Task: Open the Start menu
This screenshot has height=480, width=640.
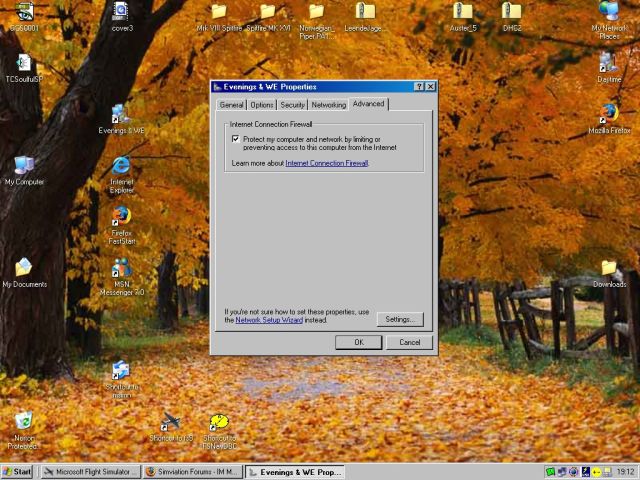Action: 17,472
